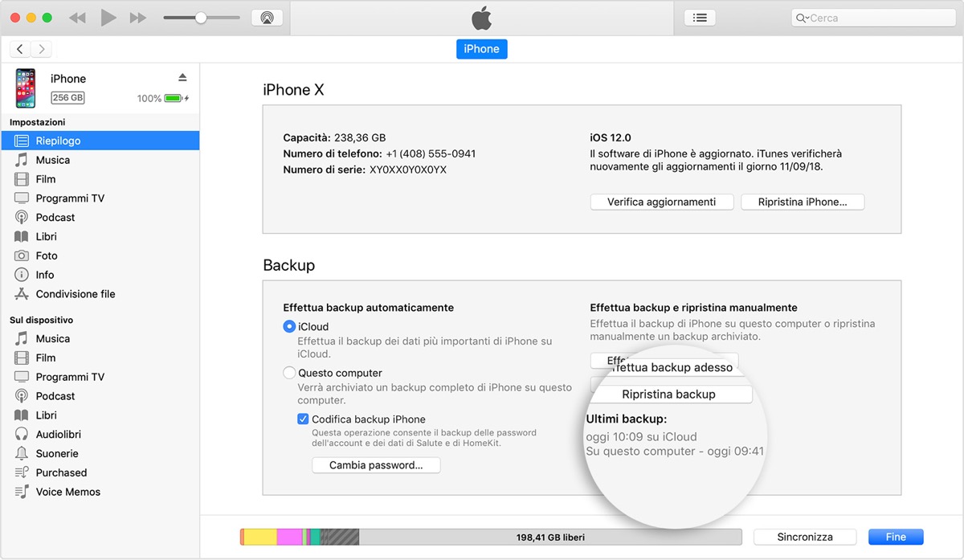Click the play button

(x=108, y=18)
